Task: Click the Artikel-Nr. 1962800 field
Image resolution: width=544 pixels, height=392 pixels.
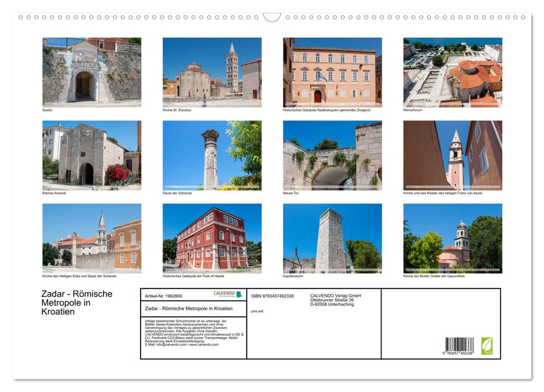Action: pos(163,296)
